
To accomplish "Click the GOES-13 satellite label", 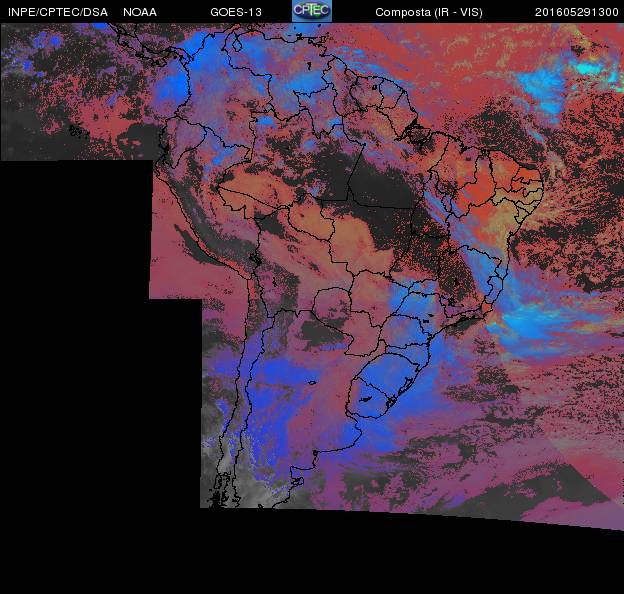I will click(x=236, y=12).
